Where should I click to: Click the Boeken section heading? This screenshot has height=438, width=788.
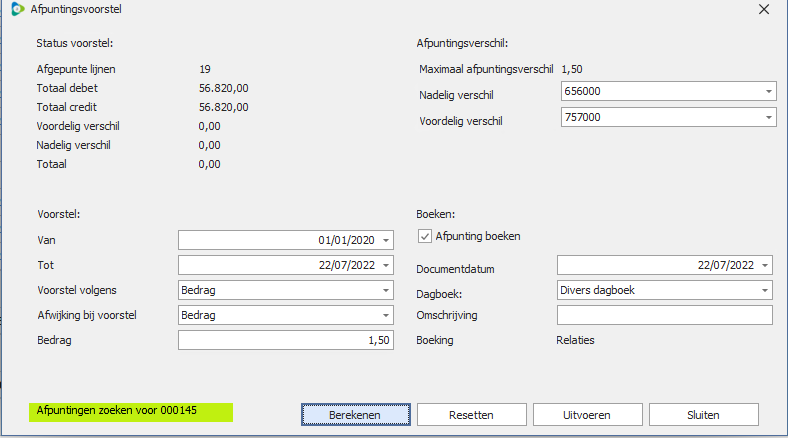(436, 214)
